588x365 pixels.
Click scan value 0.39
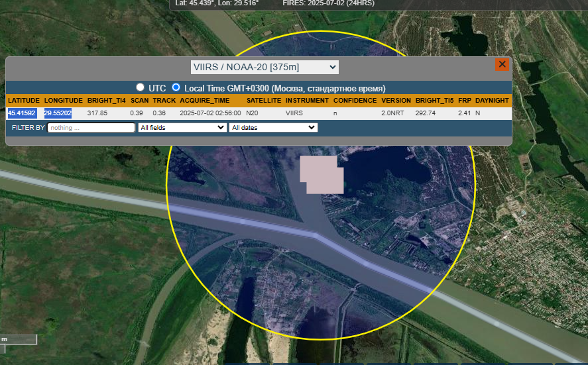137,113
